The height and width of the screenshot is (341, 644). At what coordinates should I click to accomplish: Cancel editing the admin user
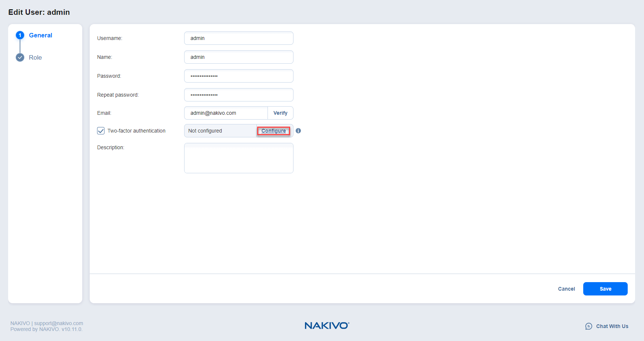click(x=566, y=289)
